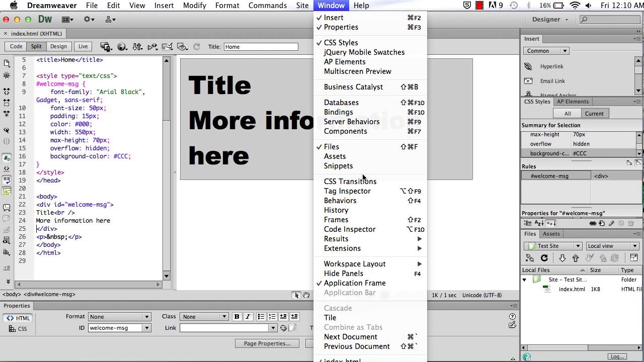Open the Format dropdown in Properties
This screenshot has height=362, width=644.
pos(119,317)
